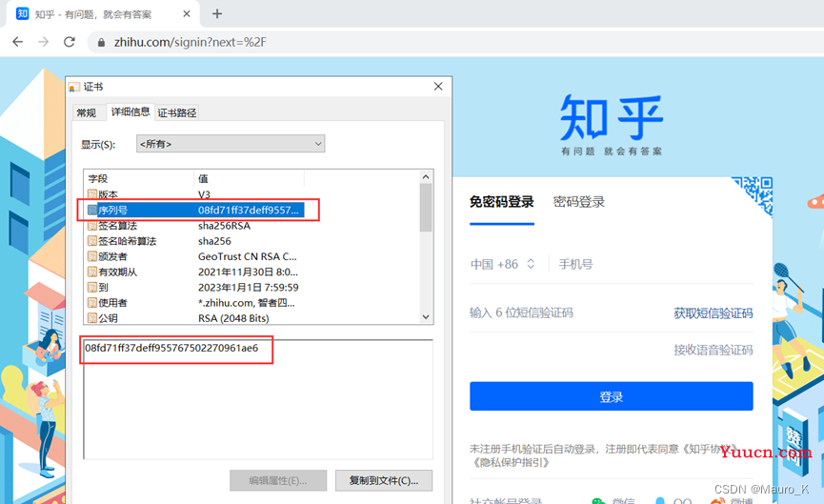Click the icon beside 颁发者 field
The width and height of the screenshot is (824, 504).
click(x=92, y=256)
